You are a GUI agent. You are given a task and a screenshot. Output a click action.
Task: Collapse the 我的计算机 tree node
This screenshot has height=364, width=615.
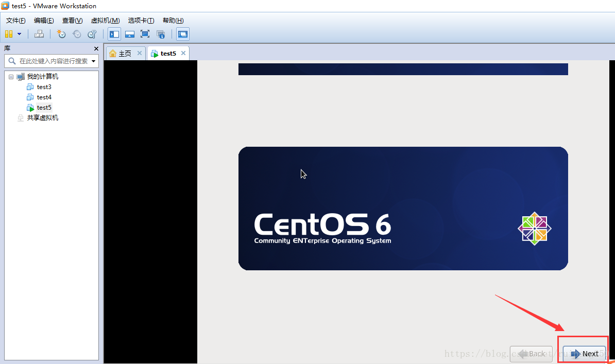[11, 77]
